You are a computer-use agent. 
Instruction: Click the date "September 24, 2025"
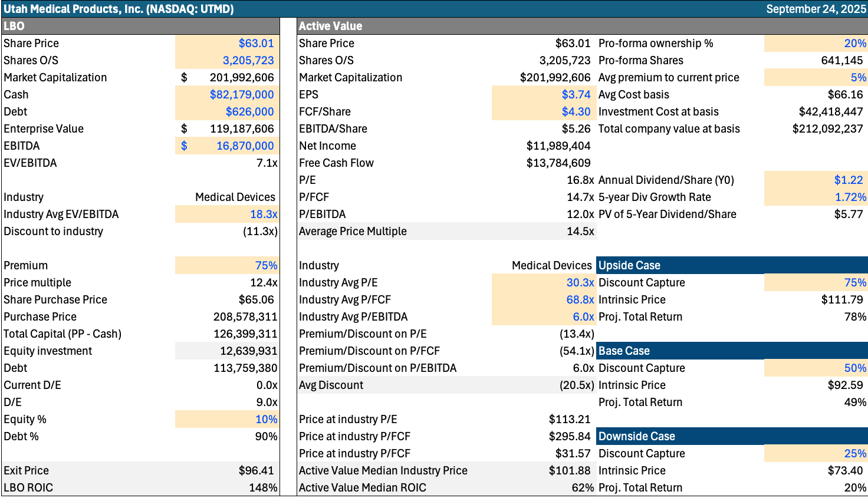[x=816, y=9]
